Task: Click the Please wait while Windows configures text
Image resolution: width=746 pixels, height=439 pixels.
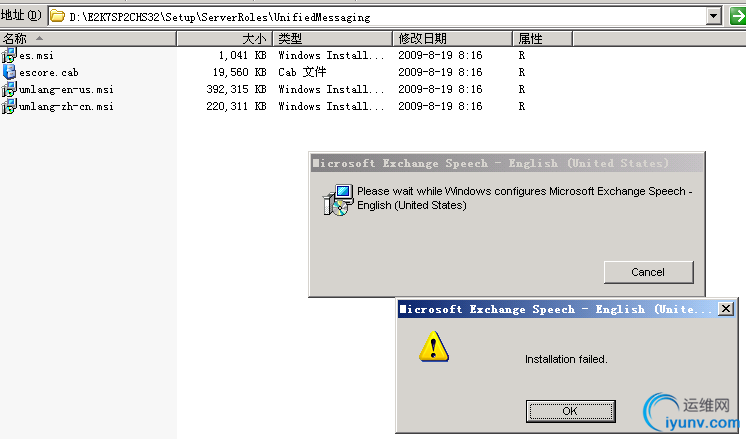Action: click(x=525, y=198)
